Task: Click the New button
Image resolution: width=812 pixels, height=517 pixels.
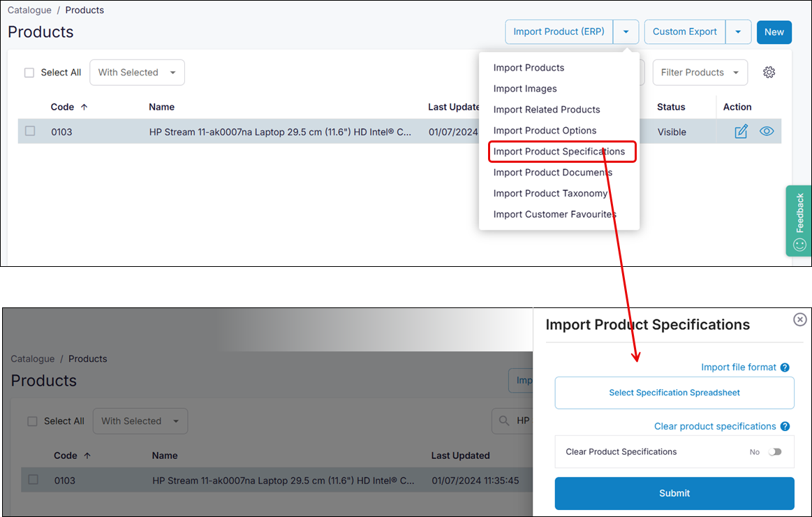Action: coord(774,31)
